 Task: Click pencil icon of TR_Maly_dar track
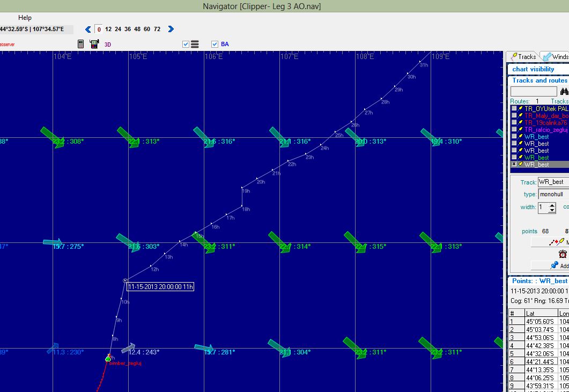[520, 115]
